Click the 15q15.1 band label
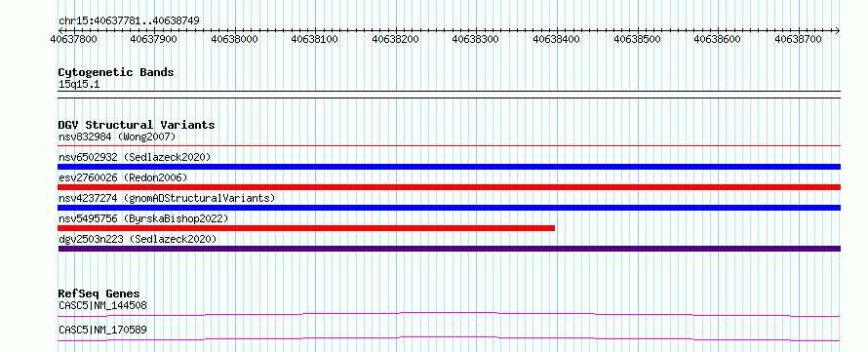 [x=79, y=85]
